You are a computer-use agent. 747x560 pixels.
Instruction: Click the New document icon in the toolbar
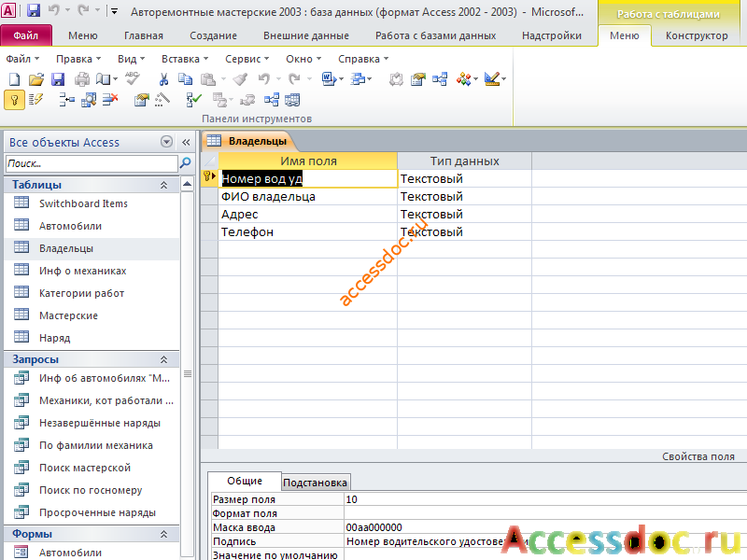coord(14,79)
